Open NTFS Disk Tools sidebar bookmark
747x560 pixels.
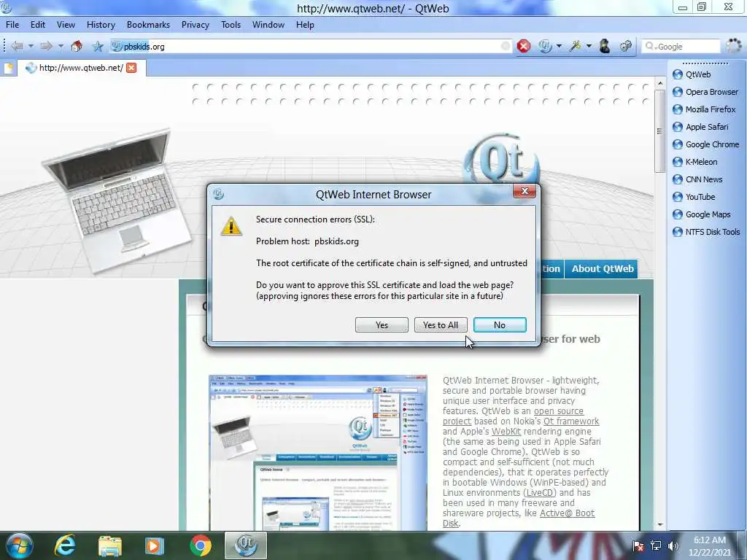pos(706,232)
